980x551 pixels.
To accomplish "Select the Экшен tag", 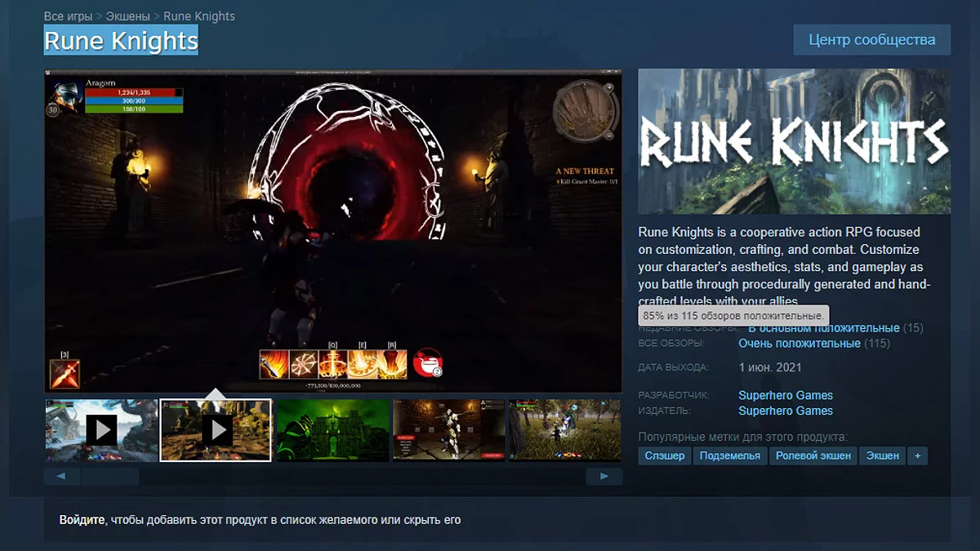I will coord(883,455).
